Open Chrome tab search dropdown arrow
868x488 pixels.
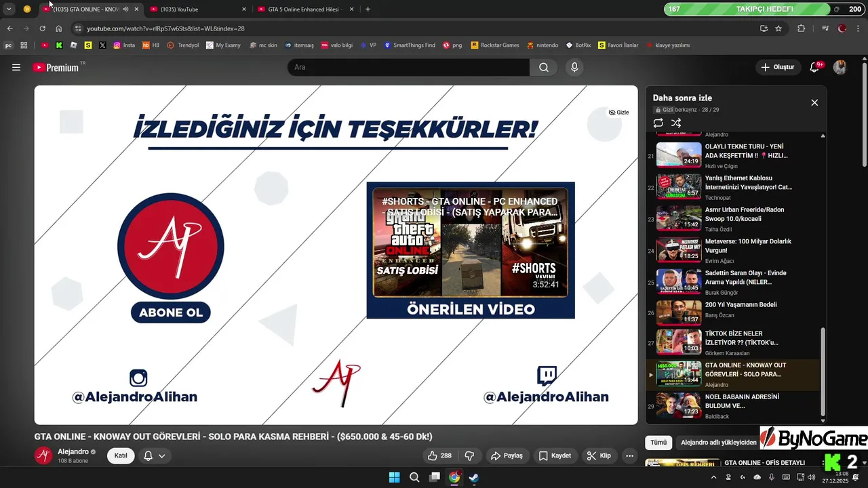9,9
